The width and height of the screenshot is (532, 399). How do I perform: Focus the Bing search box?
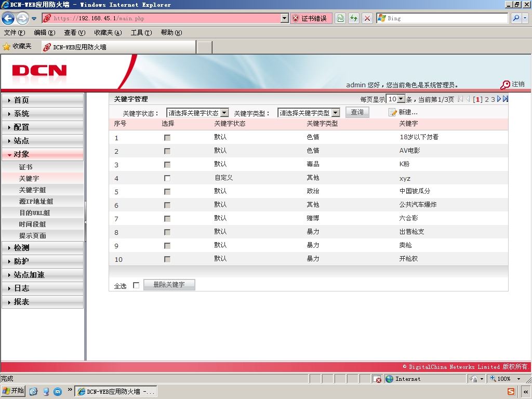(x=442, y=18)
